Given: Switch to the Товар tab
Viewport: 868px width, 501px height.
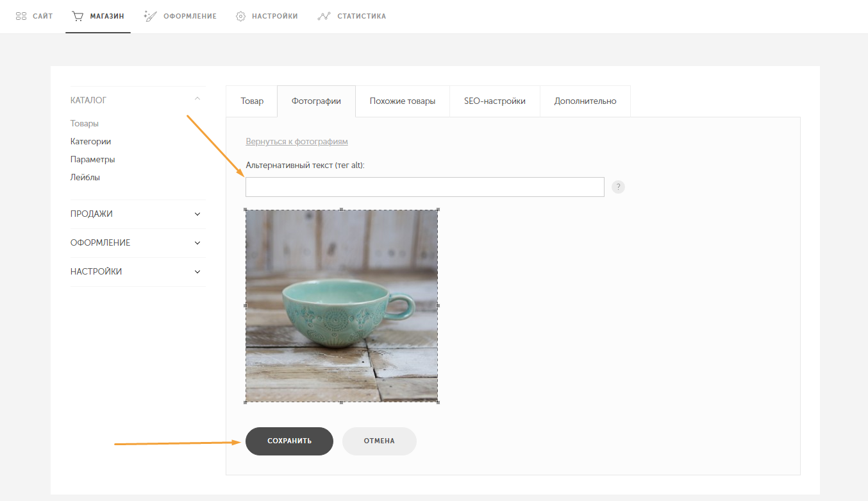Looking at the screenshot, I should coord(252,101).
